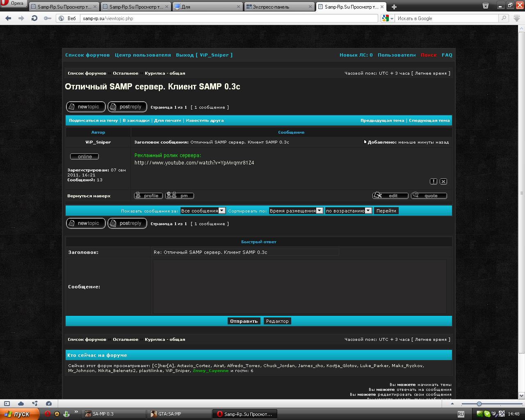
Task: Click the upper 'newtopic' button
Action: point(86,107)
